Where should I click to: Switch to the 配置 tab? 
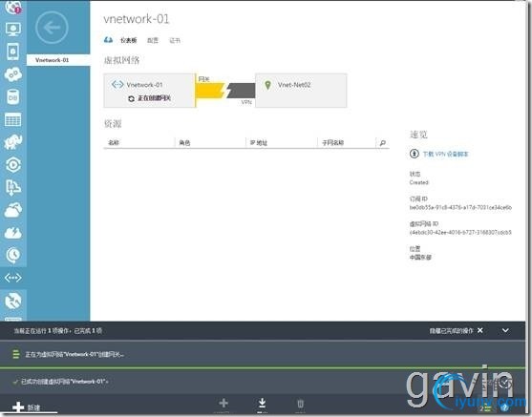[153, 40]
